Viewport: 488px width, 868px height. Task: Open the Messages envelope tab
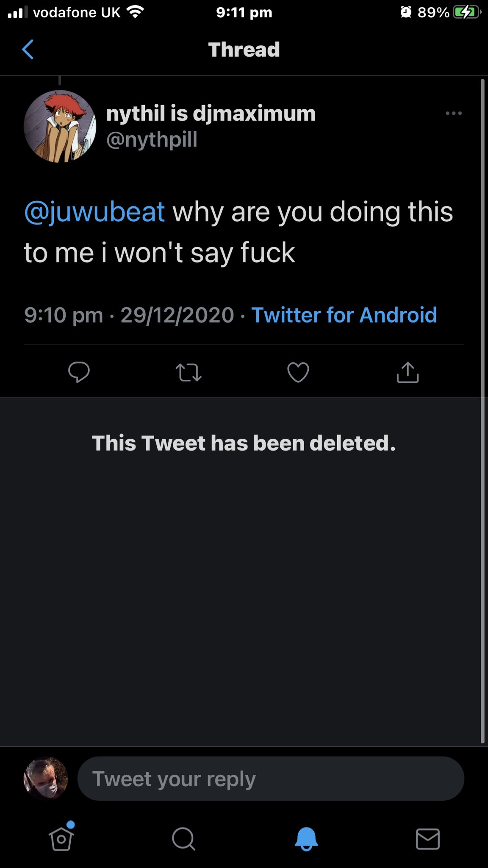click(428, 839)
